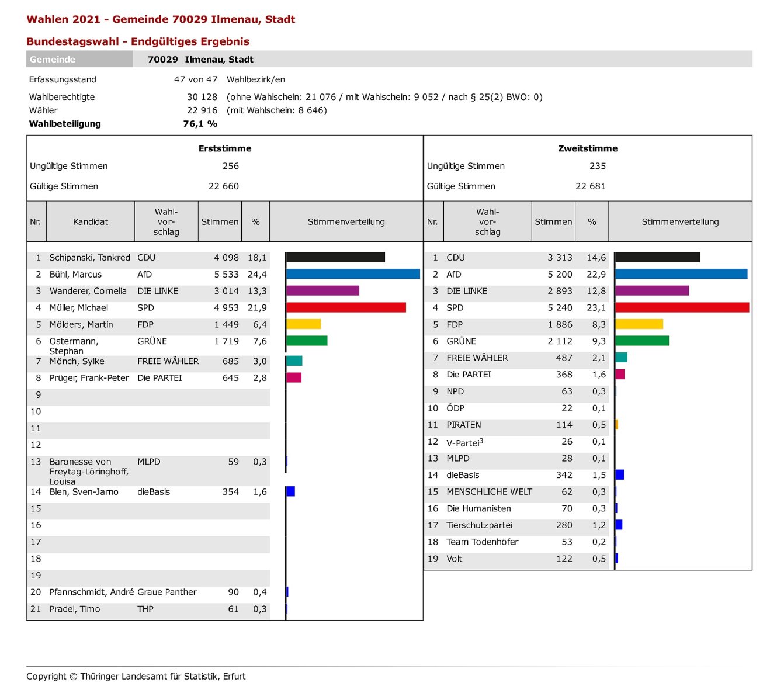Select the 'Bundestagswahl - Endgültiges Ergebnis' subtitle
This screenshot has height=700, width=777.
(x=138, y=41)
